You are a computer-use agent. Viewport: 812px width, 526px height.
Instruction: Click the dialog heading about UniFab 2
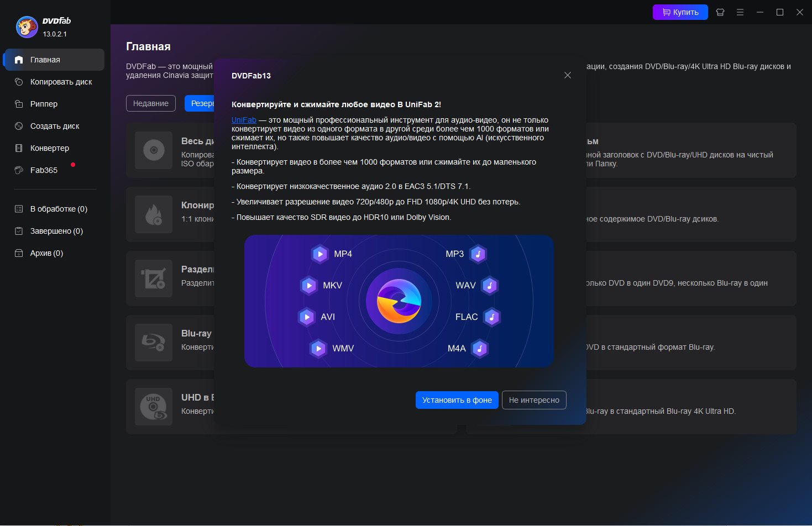pos(336,104)
